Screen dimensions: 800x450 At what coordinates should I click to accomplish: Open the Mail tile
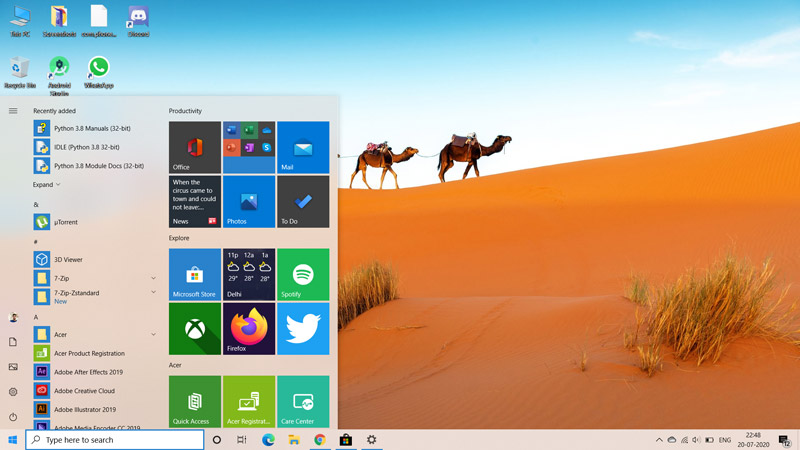point(303,147)
